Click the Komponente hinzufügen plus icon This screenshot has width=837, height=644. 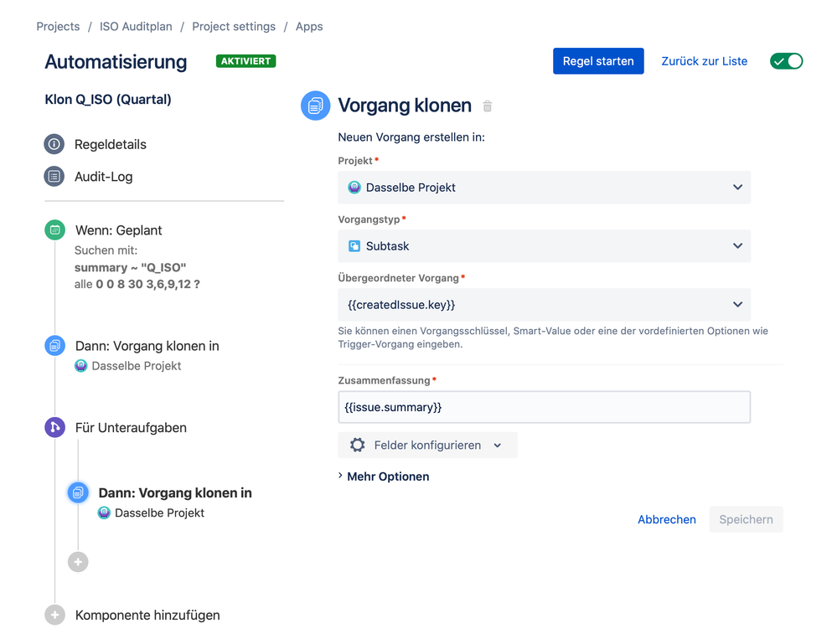pyautogui.click(x=54, y=615)
